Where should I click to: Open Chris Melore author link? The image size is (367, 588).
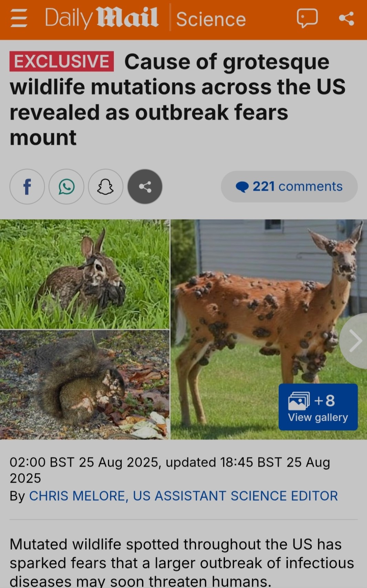tap(183, 496)
